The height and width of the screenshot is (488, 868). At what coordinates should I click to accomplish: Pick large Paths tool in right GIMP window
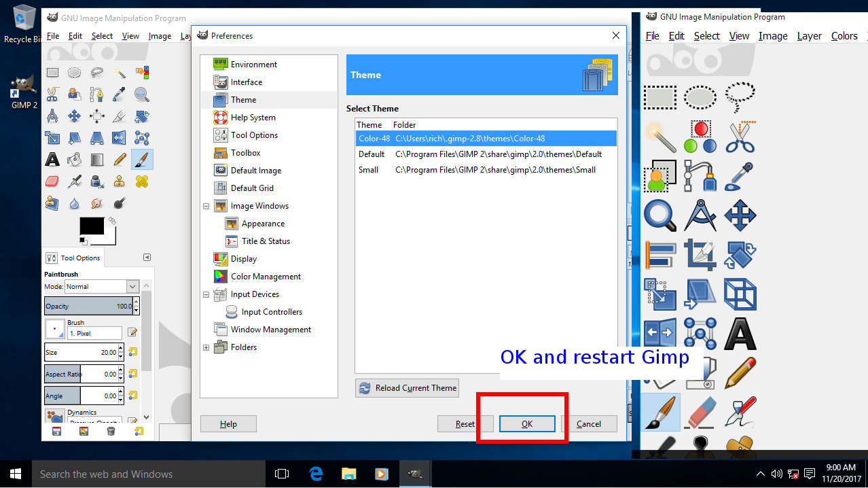700,176
